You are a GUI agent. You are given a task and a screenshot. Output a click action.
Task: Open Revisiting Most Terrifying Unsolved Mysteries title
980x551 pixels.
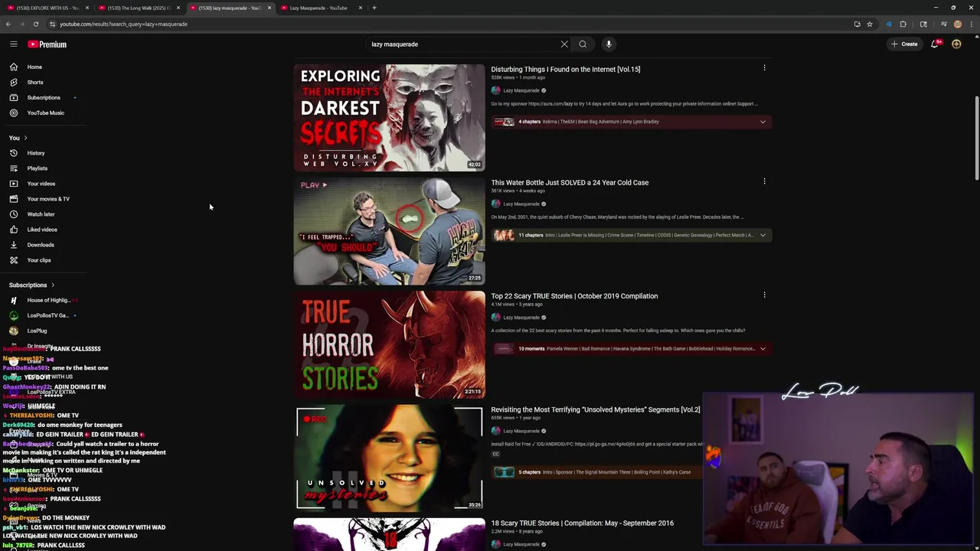pos(596,409)
